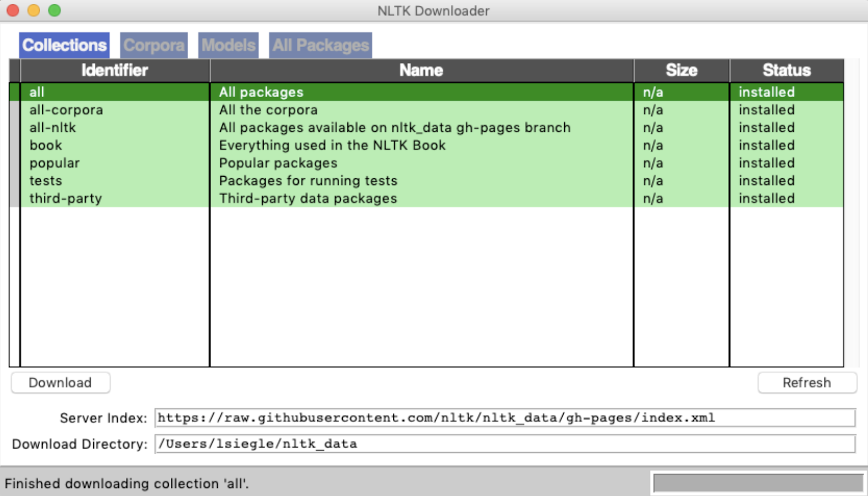Open the Models tab
Viewport: 868px width, 496px height.
pos(228,45)
